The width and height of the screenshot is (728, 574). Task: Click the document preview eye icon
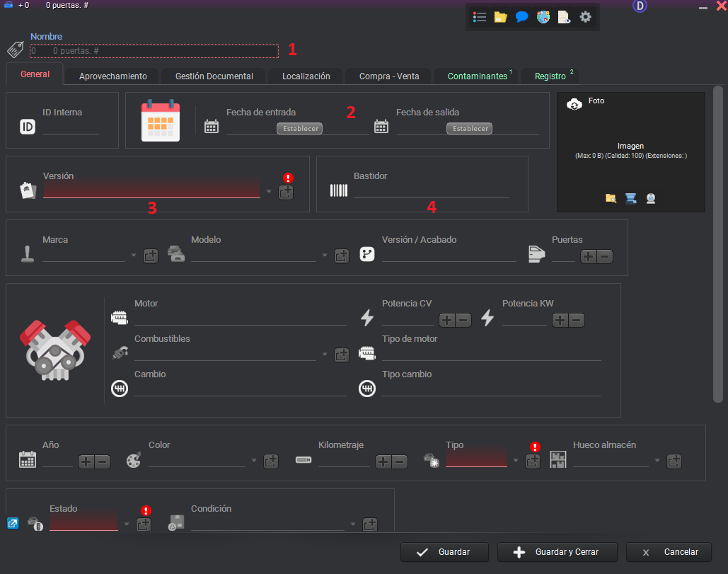564,17
